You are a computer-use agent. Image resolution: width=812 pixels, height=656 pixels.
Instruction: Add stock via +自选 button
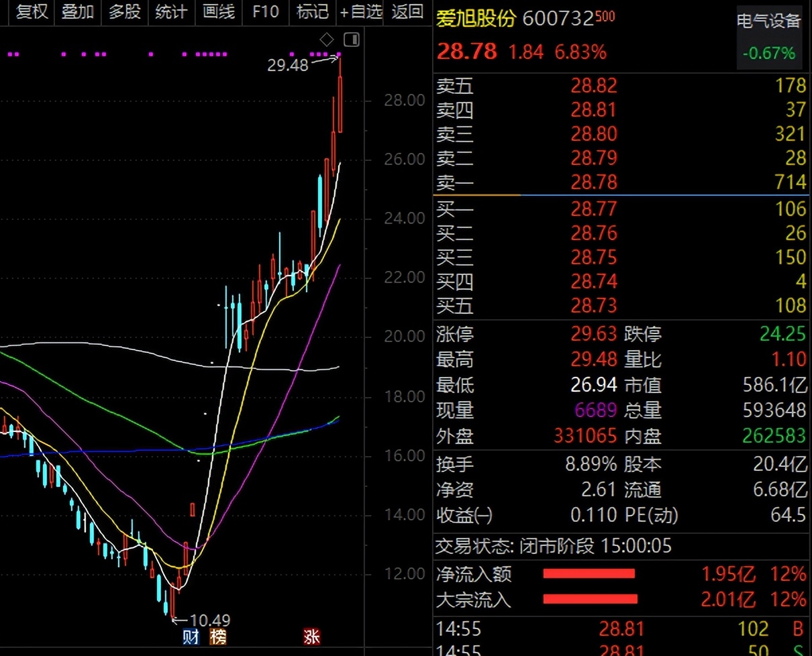pyautogui.click(x=360, y=11)
